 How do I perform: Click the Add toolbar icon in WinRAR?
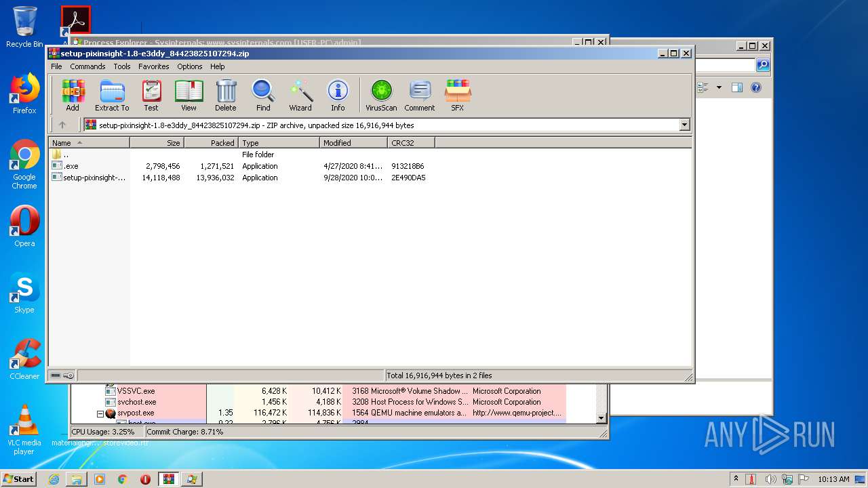click(x=73, y=95)
